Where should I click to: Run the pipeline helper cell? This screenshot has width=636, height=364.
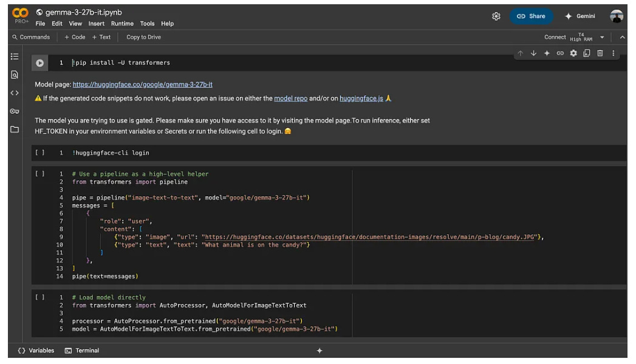pyautogui.click(x=39, y=174)
